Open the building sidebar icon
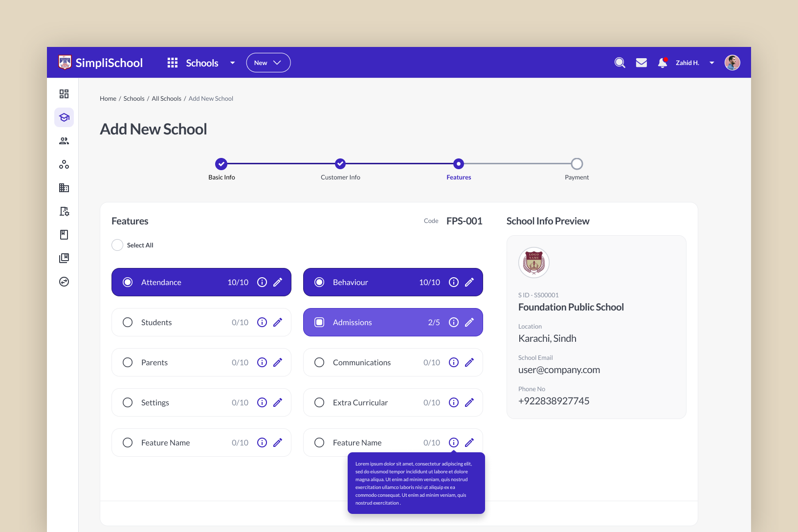Screen dimensions: 798x532 point(64,188)
